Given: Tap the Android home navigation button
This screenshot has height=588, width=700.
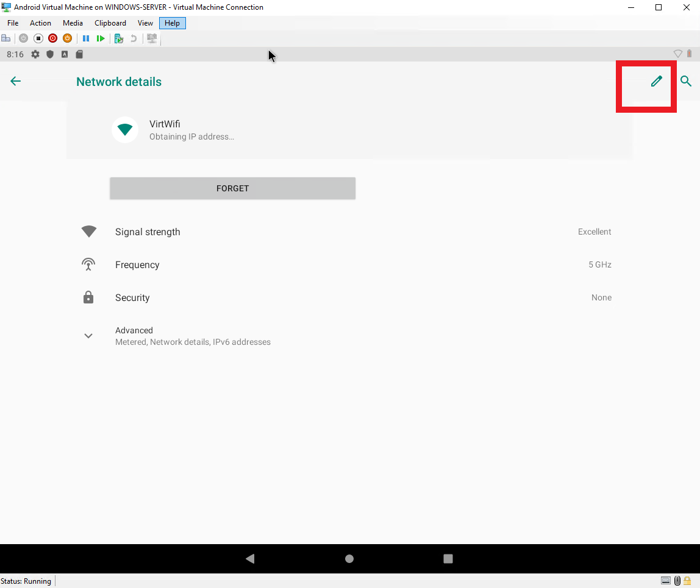Looking at the screenshot, I should pos(349,558).
